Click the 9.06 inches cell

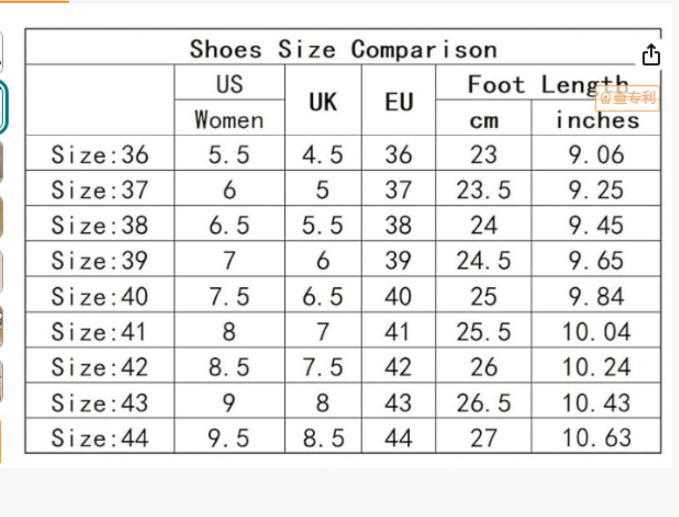point(597,155)
